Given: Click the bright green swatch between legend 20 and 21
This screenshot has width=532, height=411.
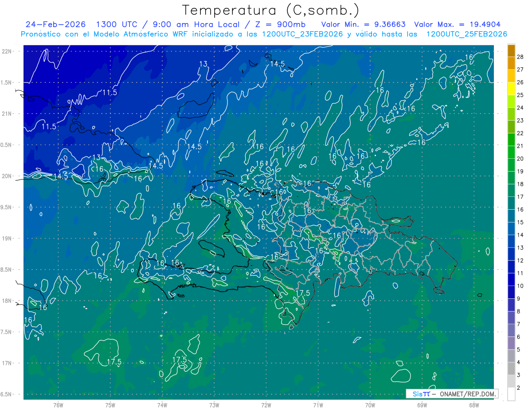Looking at the screenshot, I should click(x=511, y=152).
